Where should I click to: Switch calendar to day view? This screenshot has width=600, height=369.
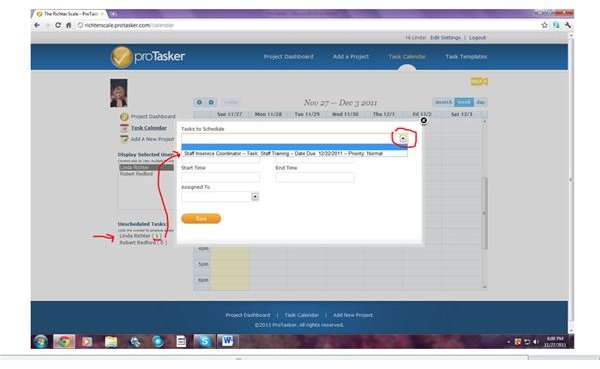click(x=481, y=102)
